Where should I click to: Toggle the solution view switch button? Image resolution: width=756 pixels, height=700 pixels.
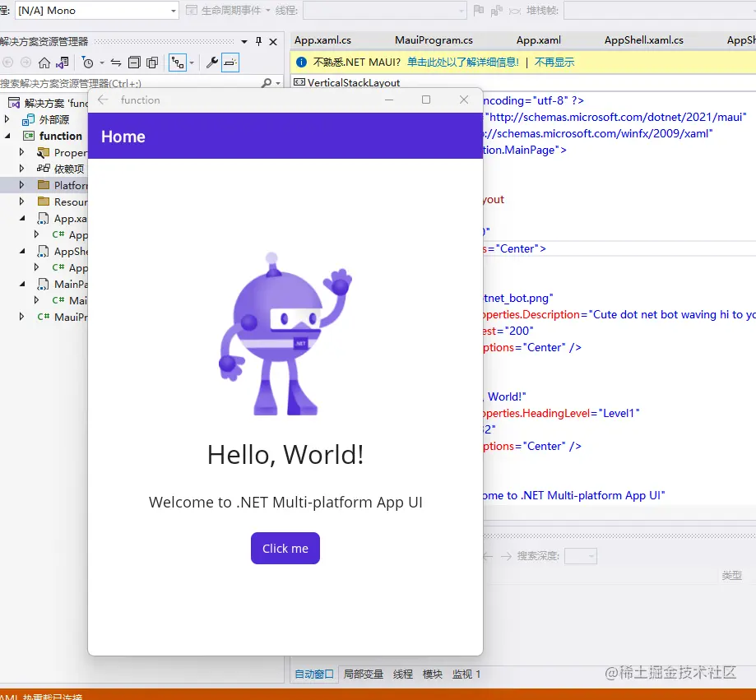[x=63, y=63]
